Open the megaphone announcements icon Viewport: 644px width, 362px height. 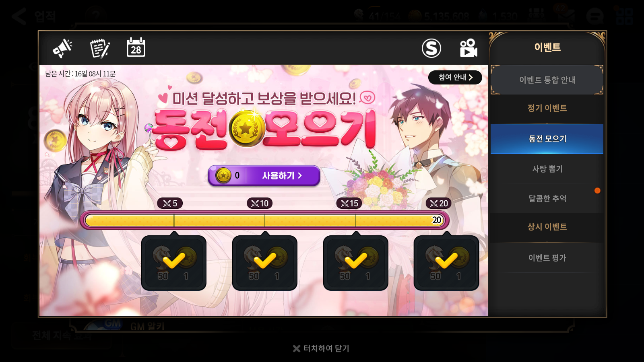[x=62, y=48]
